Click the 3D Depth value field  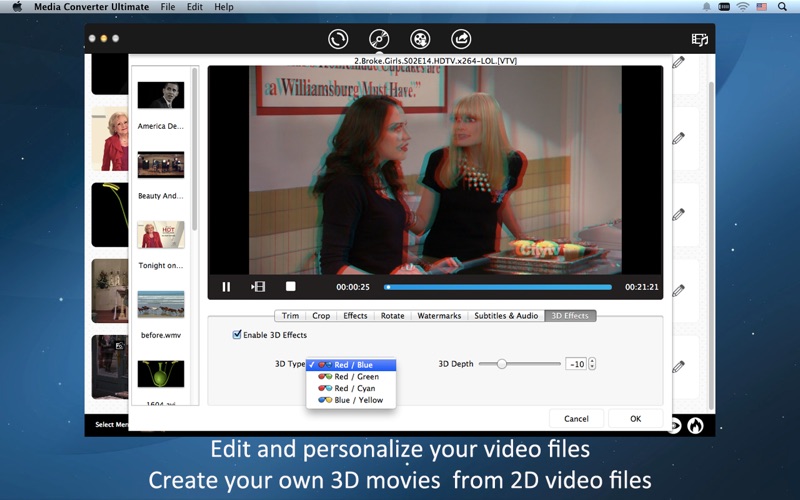coord(576,364)
